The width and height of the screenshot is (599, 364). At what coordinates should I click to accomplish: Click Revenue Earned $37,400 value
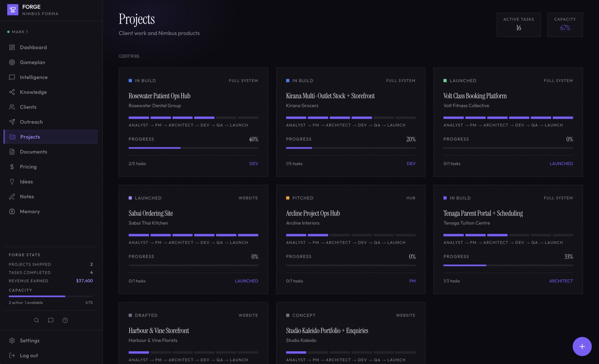click(84, 281)
